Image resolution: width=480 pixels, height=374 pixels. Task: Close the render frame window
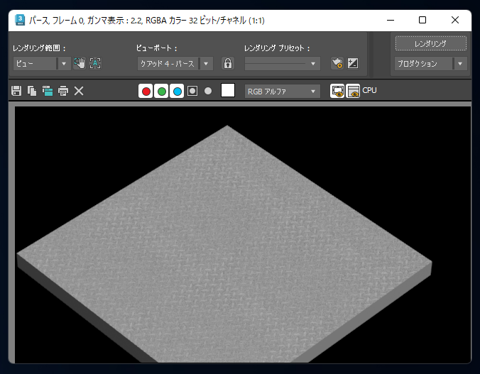455,20
